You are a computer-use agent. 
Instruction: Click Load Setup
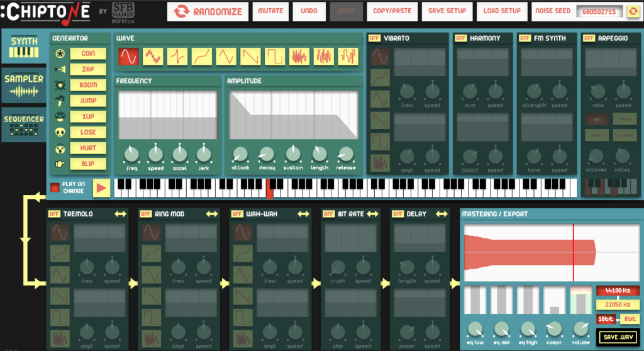tap(502, 11)
